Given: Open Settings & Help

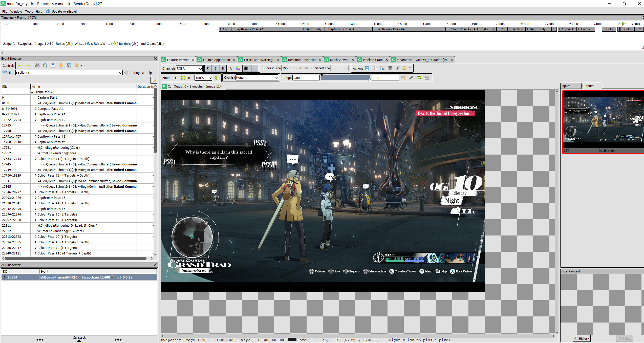Looking at the screenshot, I should tap(138, 73).
